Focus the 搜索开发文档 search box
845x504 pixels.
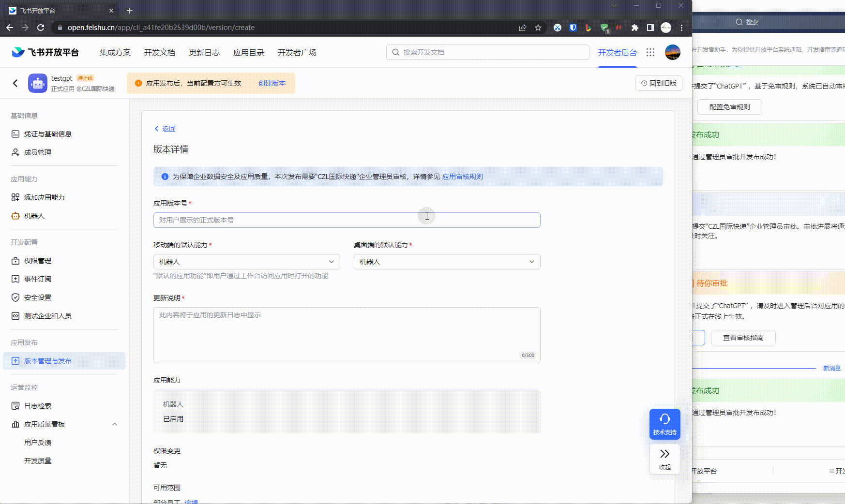pos(488,52)
